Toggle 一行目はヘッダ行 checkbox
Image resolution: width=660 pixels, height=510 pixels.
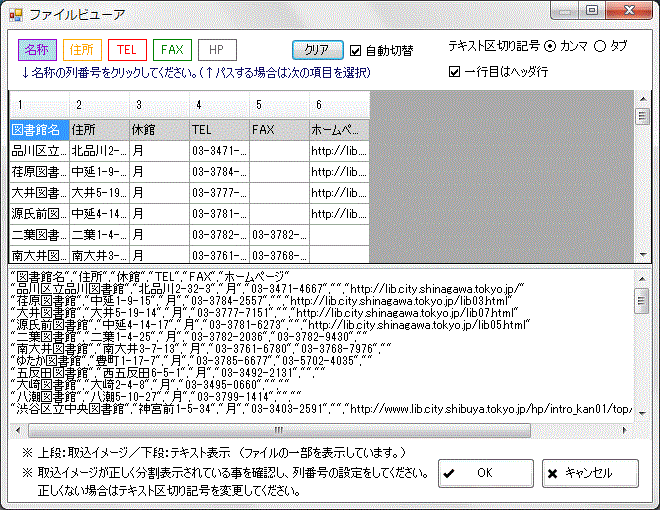tap(455, 71)
